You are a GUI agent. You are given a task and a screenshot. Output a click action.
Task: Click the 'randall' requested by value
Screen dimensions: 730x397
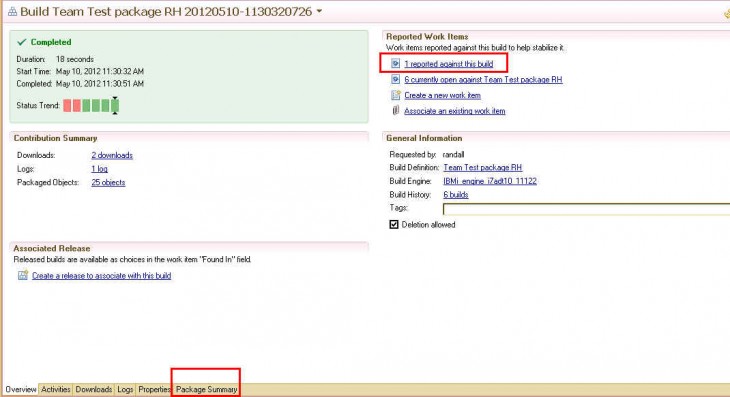453,155
